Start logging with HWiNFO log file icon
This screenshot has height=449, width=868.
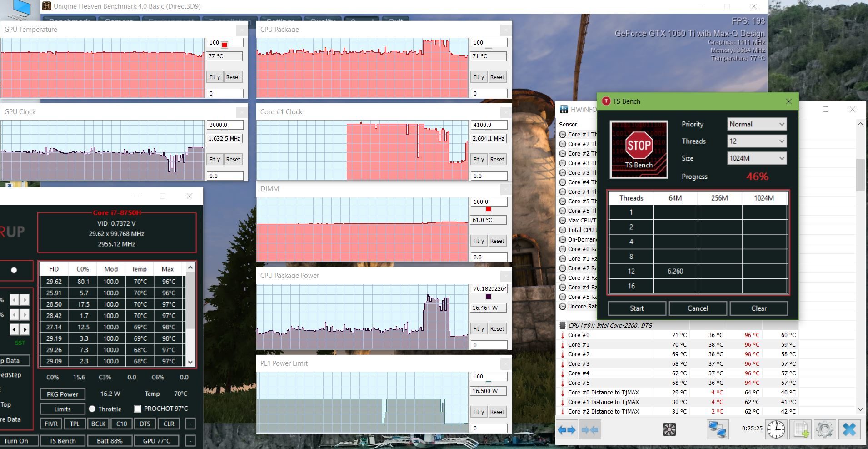coord(801,429)
